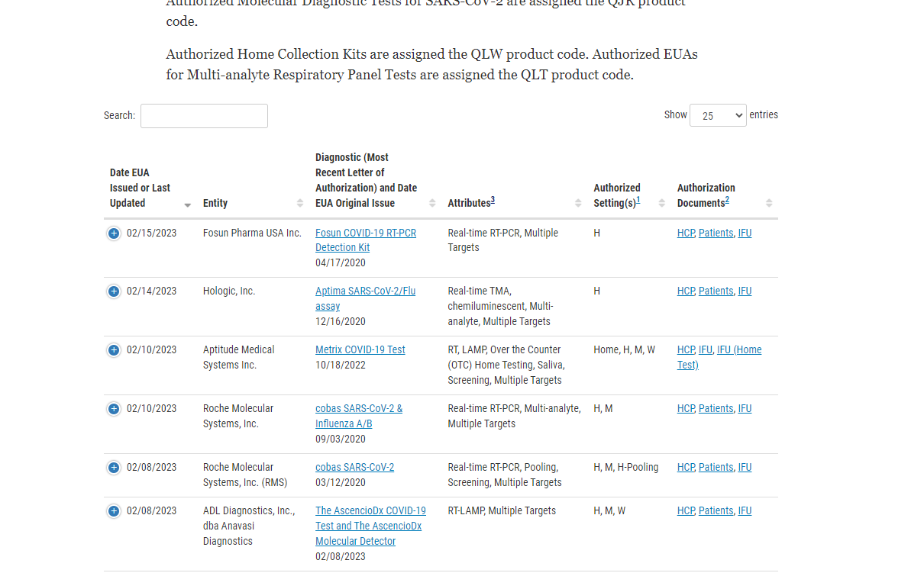The image size is (924, 573).
Task: Open Aptima SARS-CoV-2/Flu assay link
Action: pos(365,298)
